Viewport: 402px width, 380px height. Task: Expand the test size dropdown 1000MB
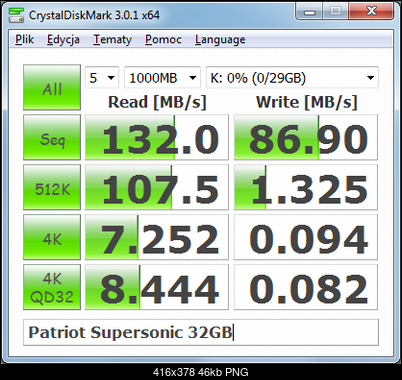pos(162,78)
